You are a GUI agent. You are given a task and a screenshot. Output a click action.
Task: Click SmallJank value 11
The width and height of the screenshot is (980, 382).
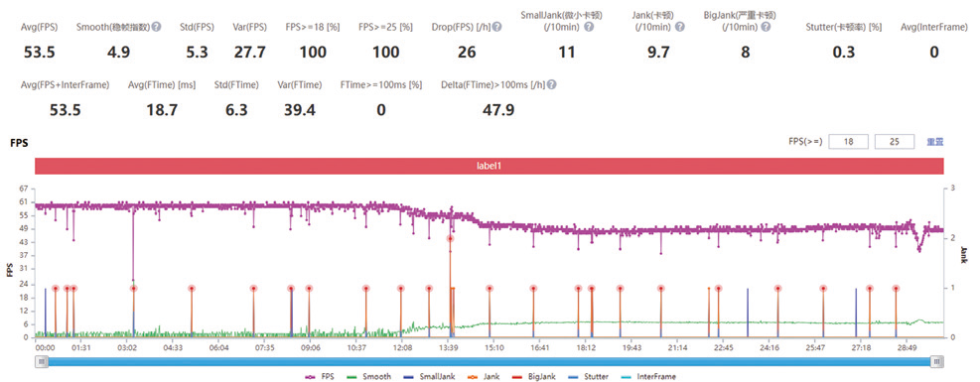coord(566,53)
